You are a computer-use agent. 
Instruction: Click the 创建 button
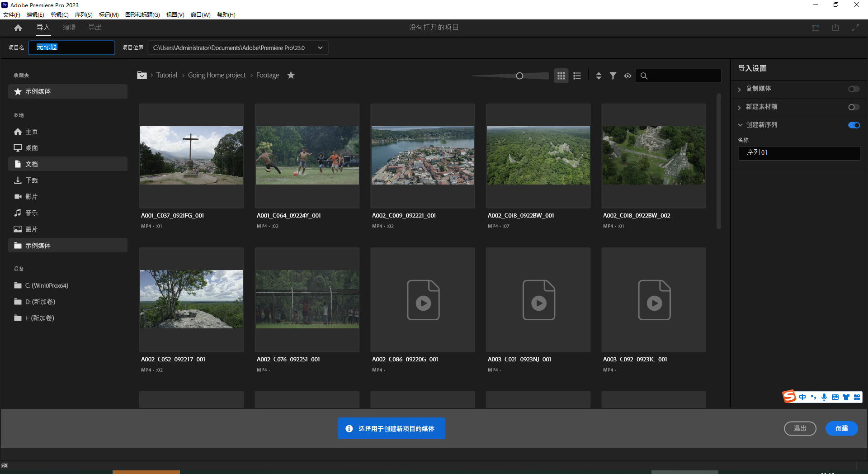[x=841, y=428]
